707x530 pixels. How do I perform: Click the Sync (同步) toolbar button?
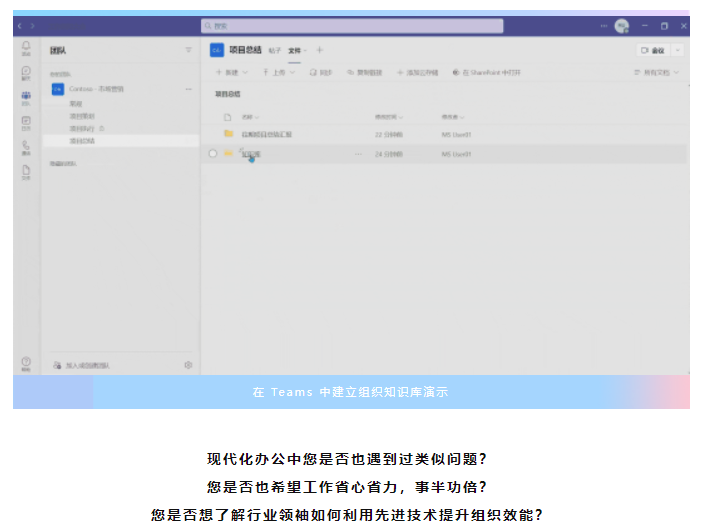coord(321,72)
